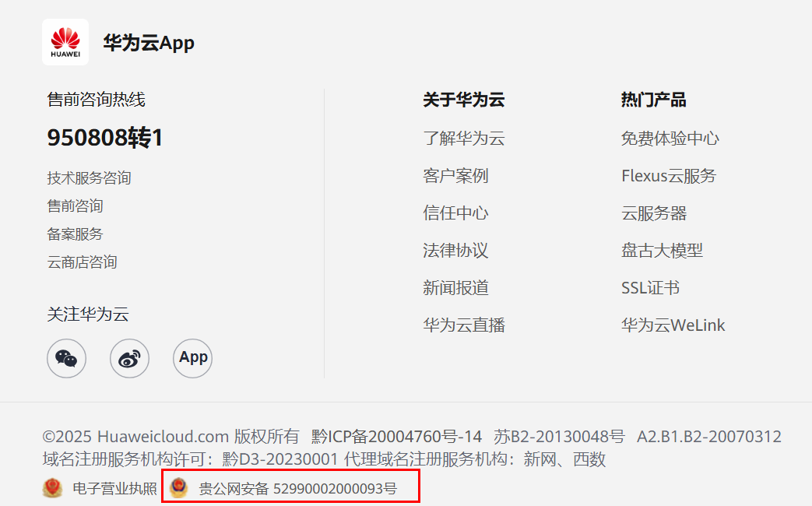Open 免费体验中心 link
This screenshot has height=506, width=812.
tap(670, 139)
